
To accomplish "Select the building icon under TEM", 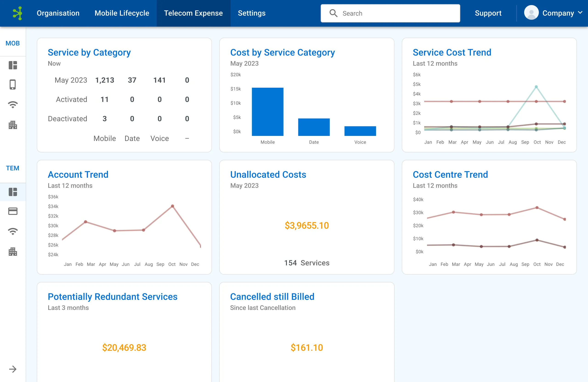I will click(x=13, y=252).
